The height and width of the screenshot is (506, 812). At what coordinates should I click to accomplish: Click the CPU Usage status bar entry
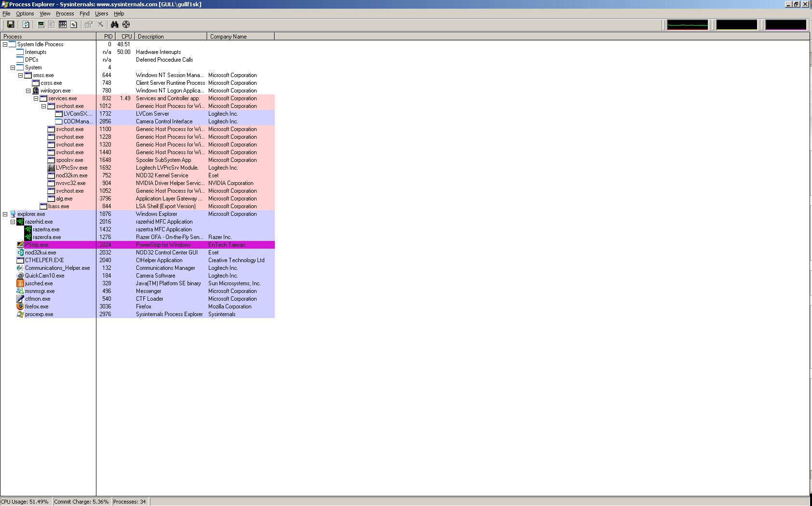(x=26, y=502)
